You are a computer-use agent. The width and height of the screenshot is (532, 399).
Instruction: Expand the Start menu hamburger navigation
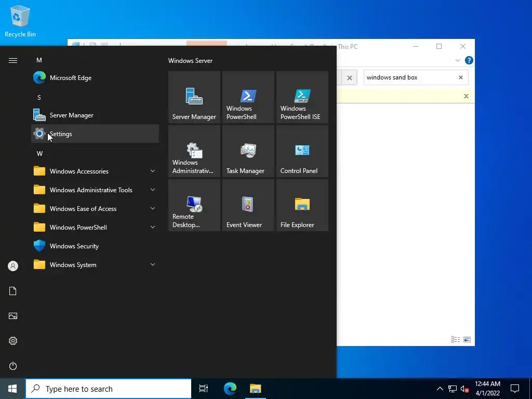pos(13,60)
